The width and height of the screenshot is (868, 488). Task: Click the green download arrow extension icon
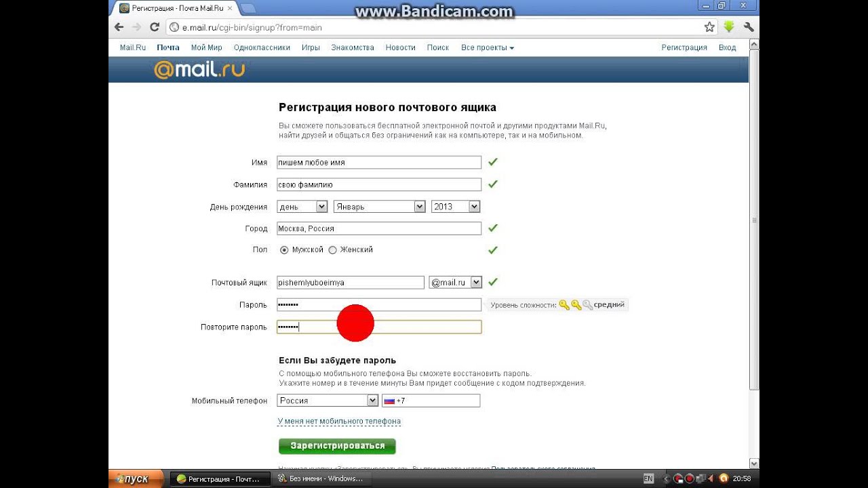729,27
